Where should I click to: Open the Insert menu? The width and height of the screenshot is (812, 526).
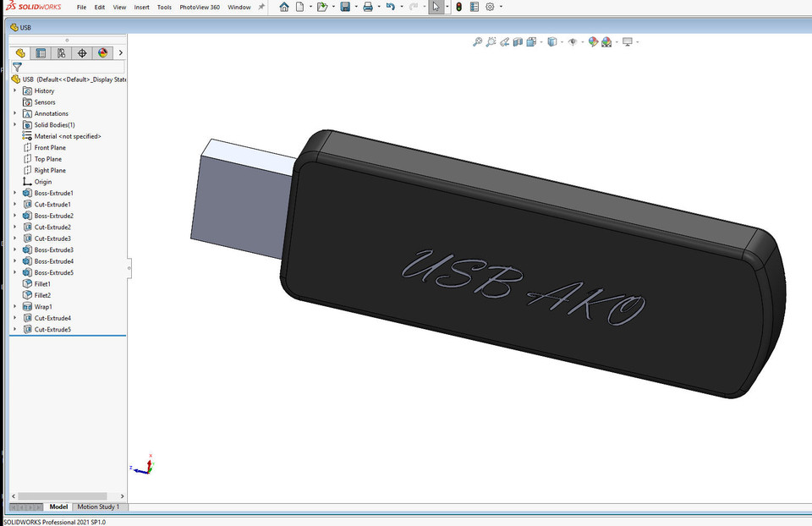[x=142, y=7]
